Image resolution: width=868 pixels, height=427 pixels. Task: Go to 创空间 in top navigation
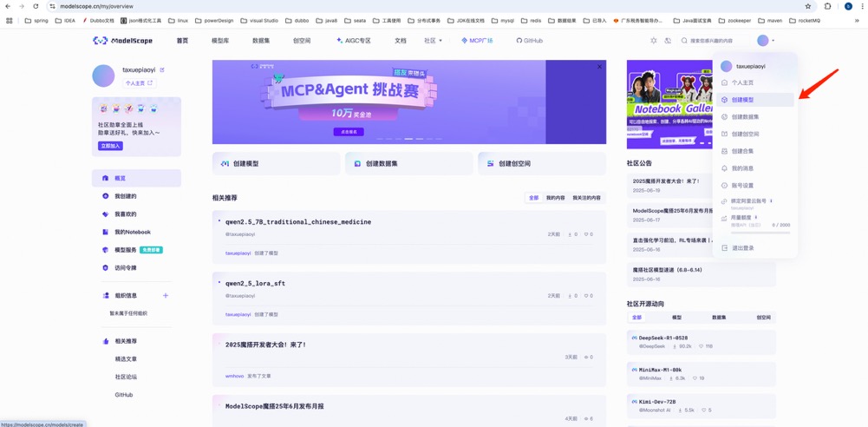(302, 41)
